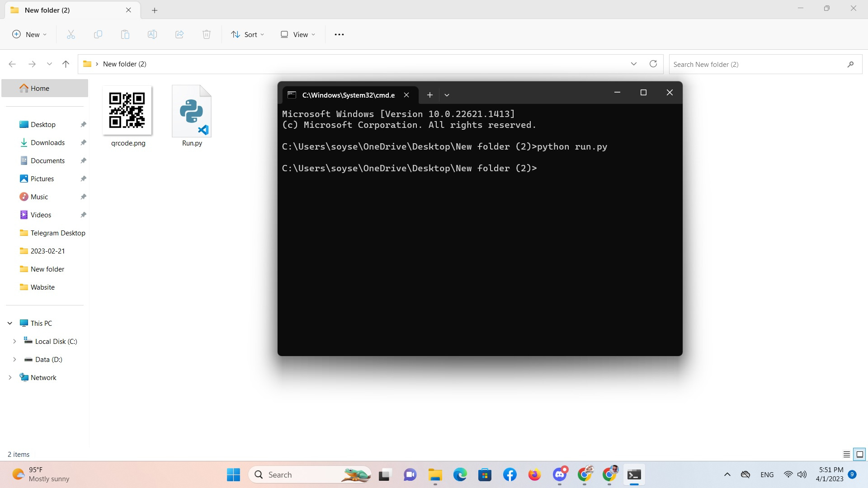
Task: Open Videos in quick access
Action: 41,215
